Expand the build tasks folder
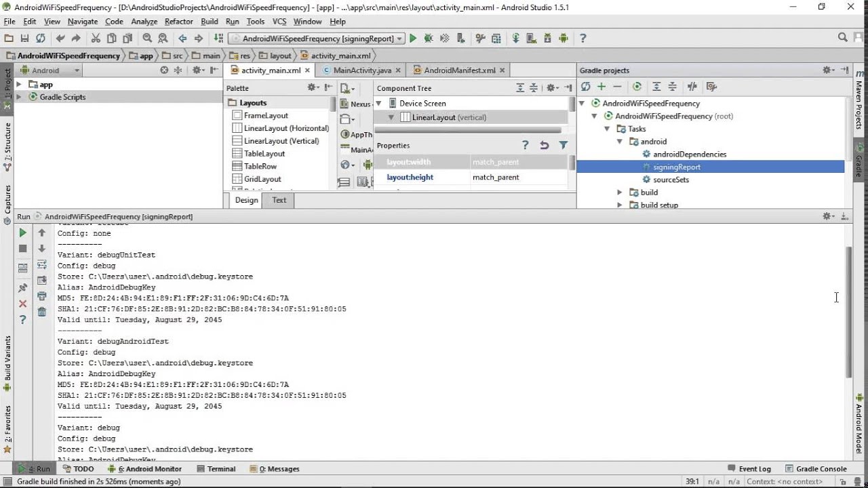 click(620, 192)
